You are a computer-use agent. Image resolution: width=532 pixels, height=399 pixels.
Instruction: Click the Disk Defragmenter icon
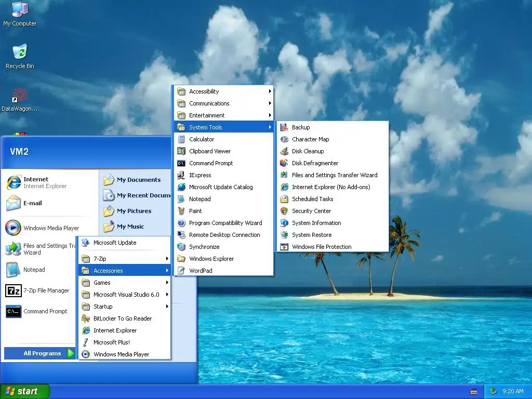(x=284, y=163)
